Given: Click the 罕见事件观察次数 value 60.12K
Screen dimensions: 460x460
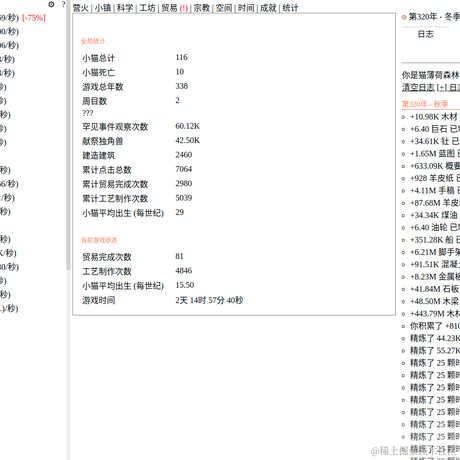Looking at the screenshot, I should (188, 126).
